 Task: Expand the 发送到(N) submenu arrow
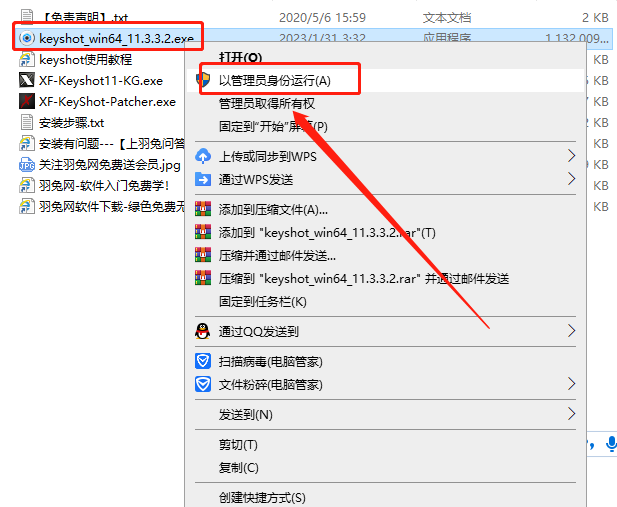572,414
